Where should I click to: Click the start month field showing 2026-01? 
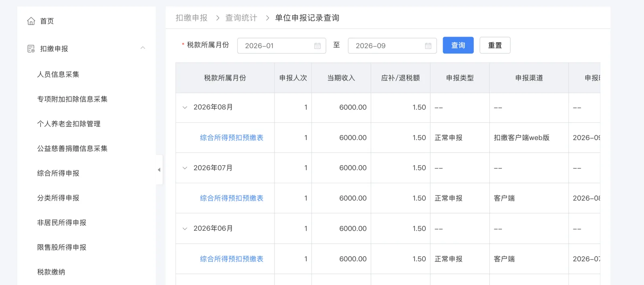coord(282,46)
